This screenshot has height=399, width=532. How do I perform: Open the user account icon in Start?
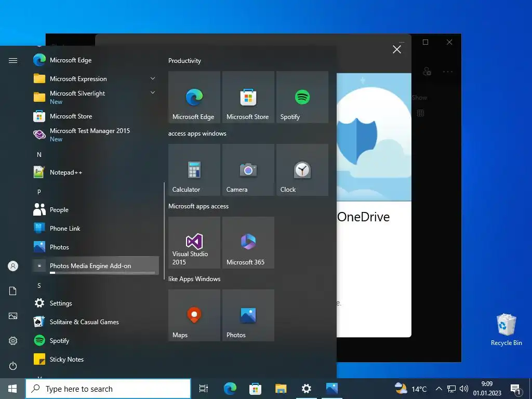tap(13, 266)
